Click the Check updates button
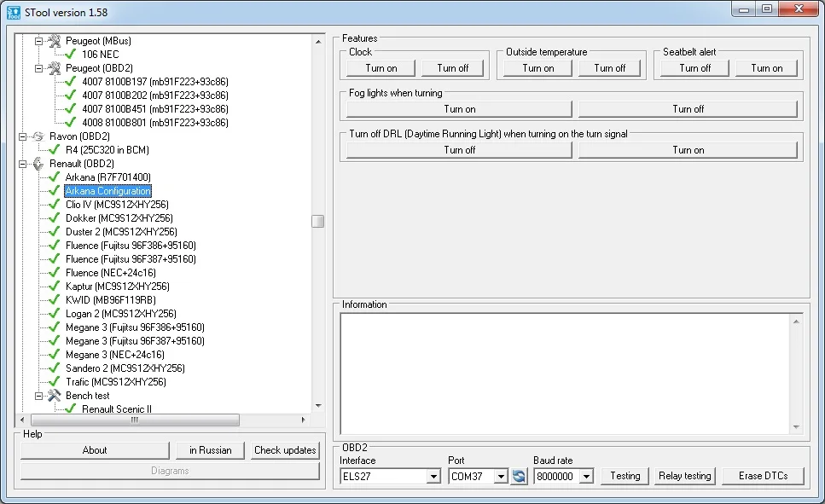The width and height of the screenshot is (825, 504). [x=285, y=450]
